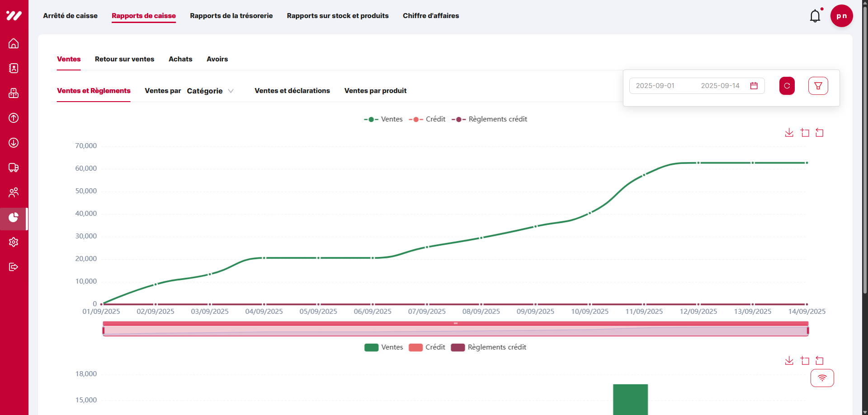Open the contacts book sidebar icon
868x415 pixels.
(x=14, y=68)
